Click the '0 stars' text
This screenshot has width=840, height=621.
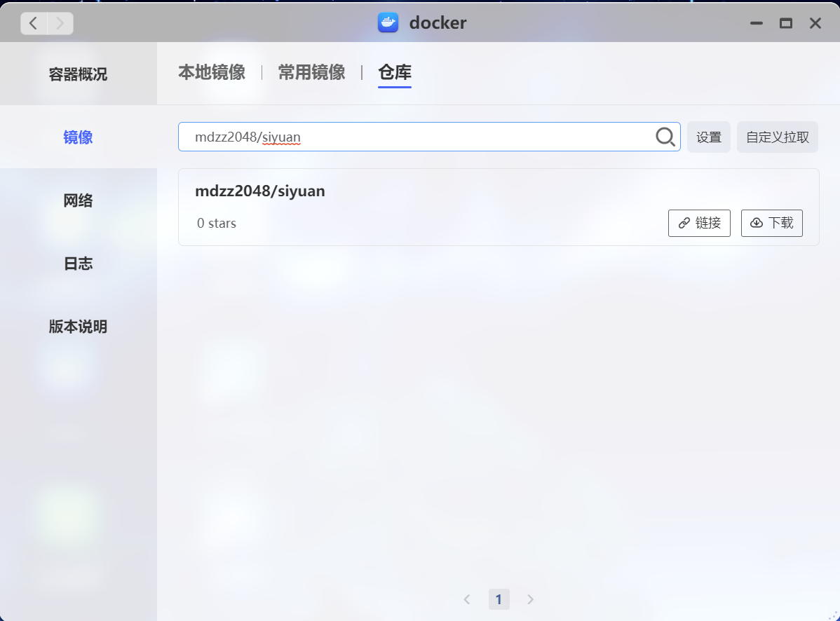[x=217, y=224]
